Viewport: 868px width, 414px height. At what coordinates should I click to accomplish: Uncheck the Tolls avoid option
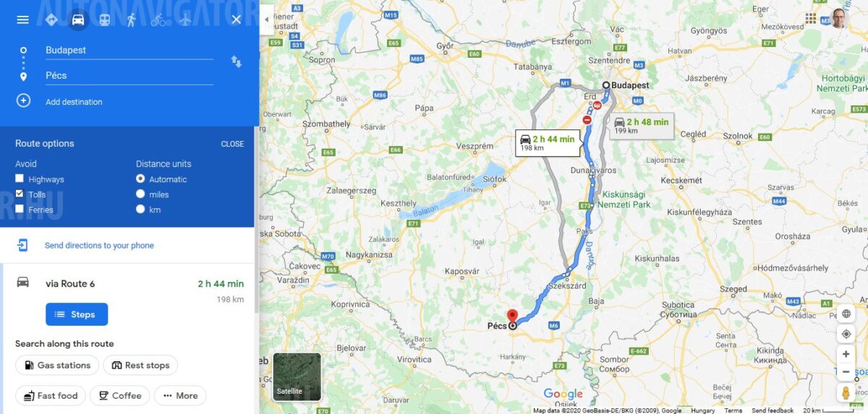[x=20, y=194]
